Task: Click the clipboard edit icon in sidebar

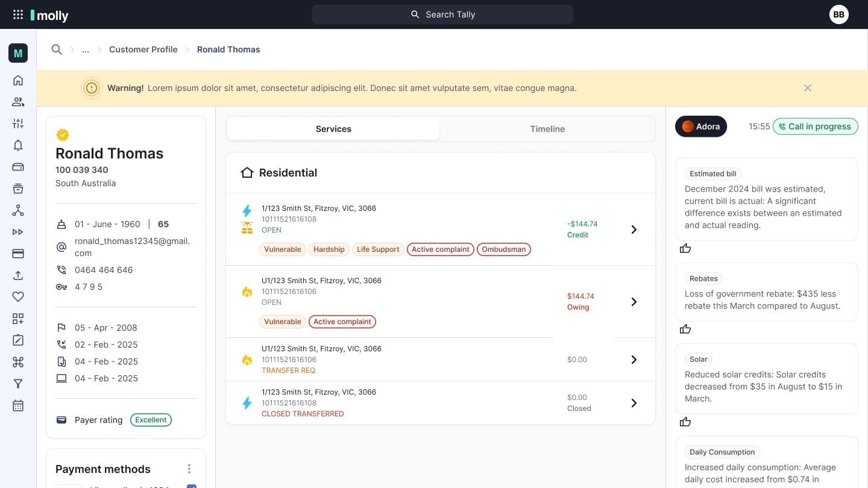Action: tap(18, 340)
